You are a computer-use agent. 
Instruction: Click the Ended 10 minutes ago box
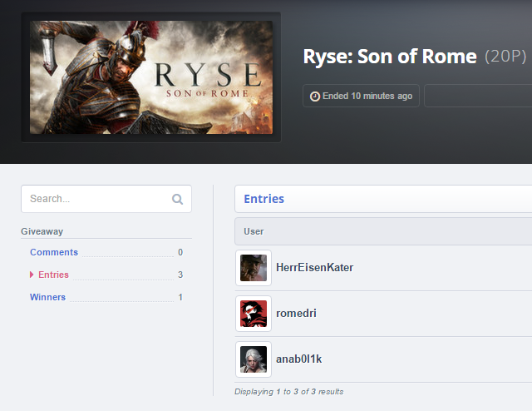point(361,96)
